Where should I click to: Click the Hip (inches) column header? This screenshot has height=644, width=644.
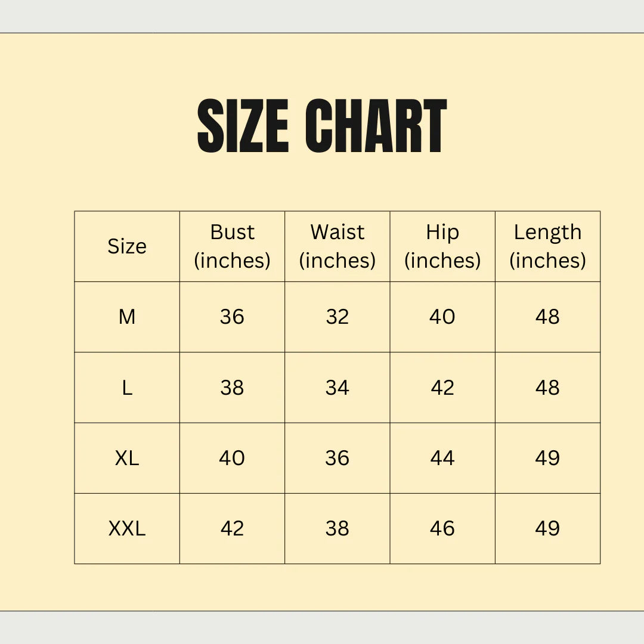click(x=442, y=246)
